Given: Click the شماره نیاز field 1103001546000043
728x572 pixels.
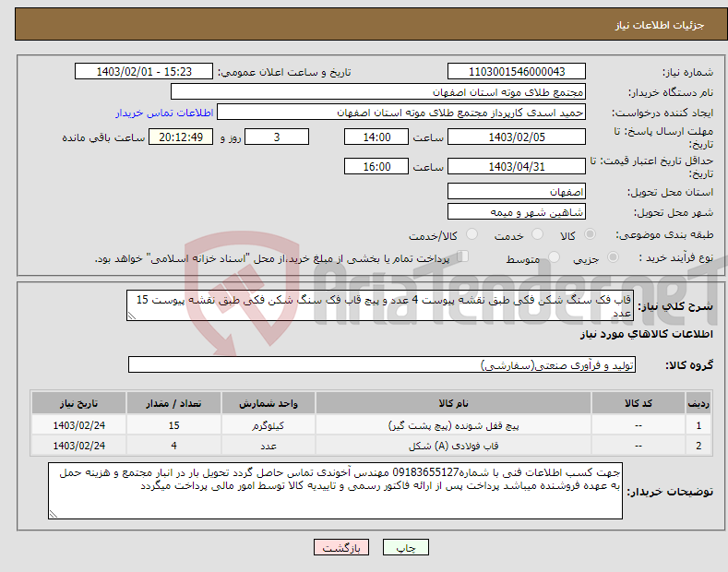Looking at the screenshot, I should (517, 72).
